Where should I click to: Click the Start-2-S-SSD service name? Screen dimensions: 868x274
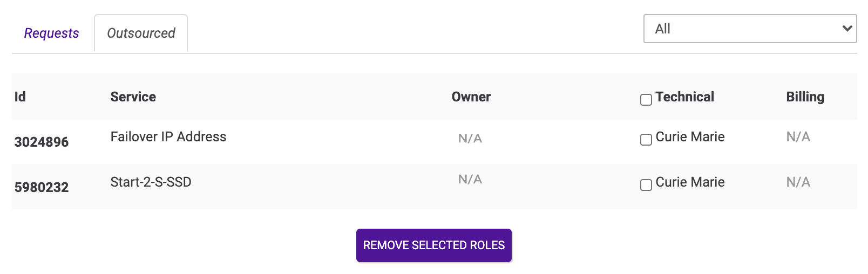(x=151, y=182)
